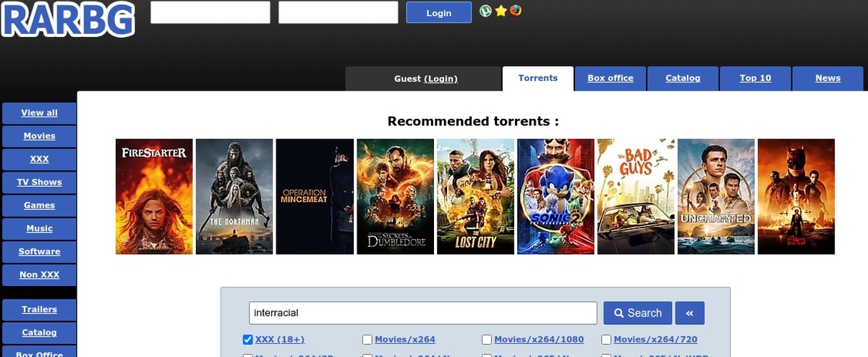This screenshot has height=357, width=868.
Task: Click the Search button
Action: 637,313
